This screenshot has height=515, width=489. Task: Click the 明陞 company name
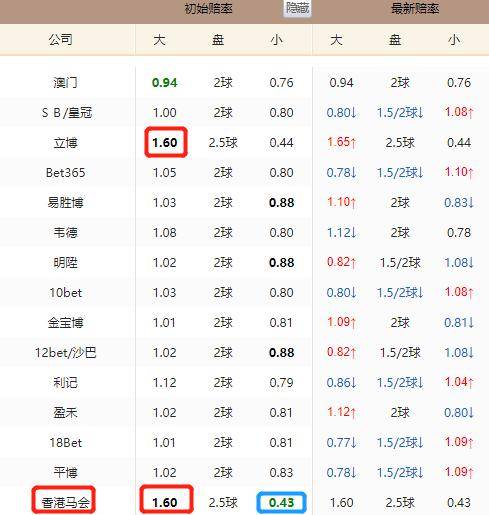[x=65, y=263]
